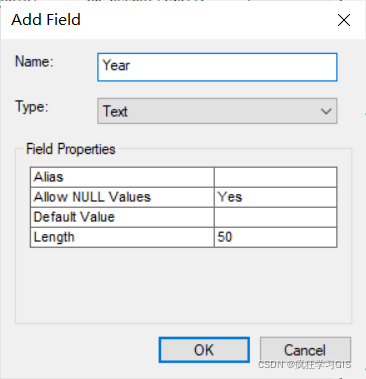Screen dimensions: 366x379
Task: Select the Alias value cell
Action: [x=275, y=177]
